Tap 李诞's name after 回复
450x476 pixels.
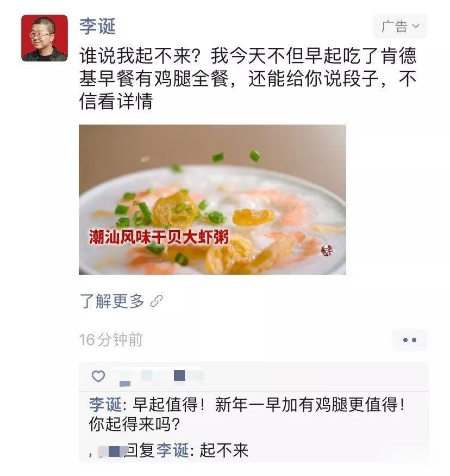coord(172,450)
